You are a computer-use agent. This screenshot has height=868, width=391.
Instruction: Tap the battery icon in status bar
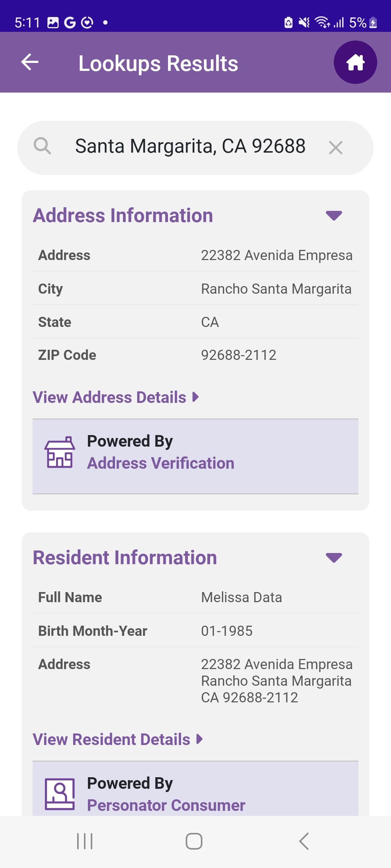point(373,23)
